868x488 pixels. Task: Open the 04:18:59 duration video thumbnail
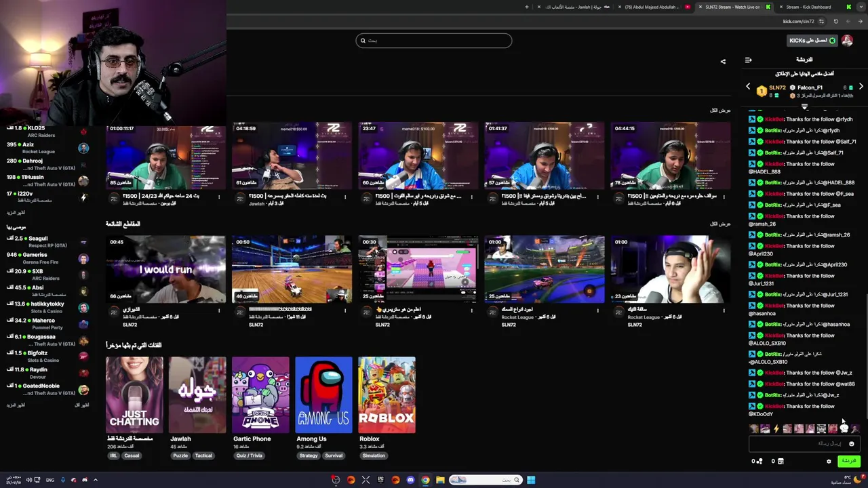(x=292, y=155)
